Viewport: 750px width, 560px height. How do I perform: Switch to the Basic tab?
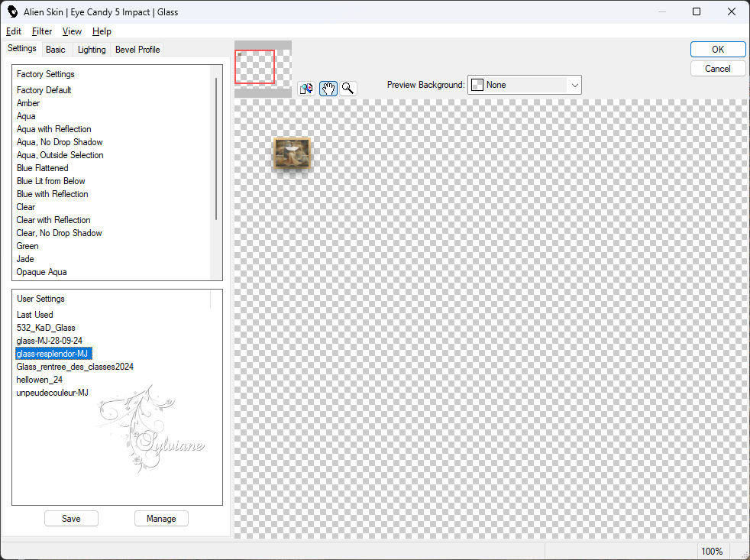tap(56, 50)
